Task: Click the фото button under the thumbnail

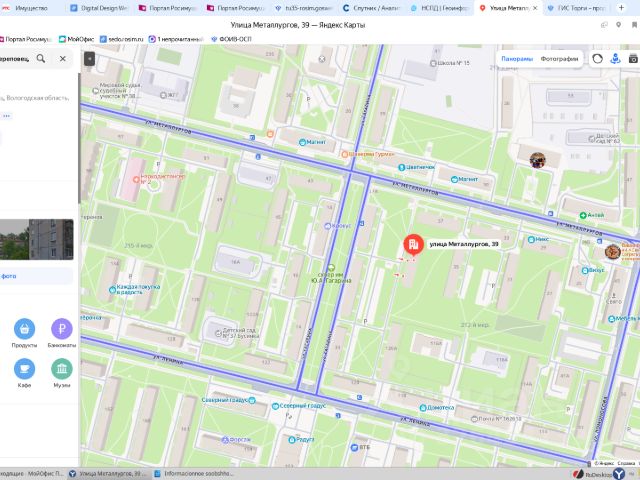Action: [37, 276]
